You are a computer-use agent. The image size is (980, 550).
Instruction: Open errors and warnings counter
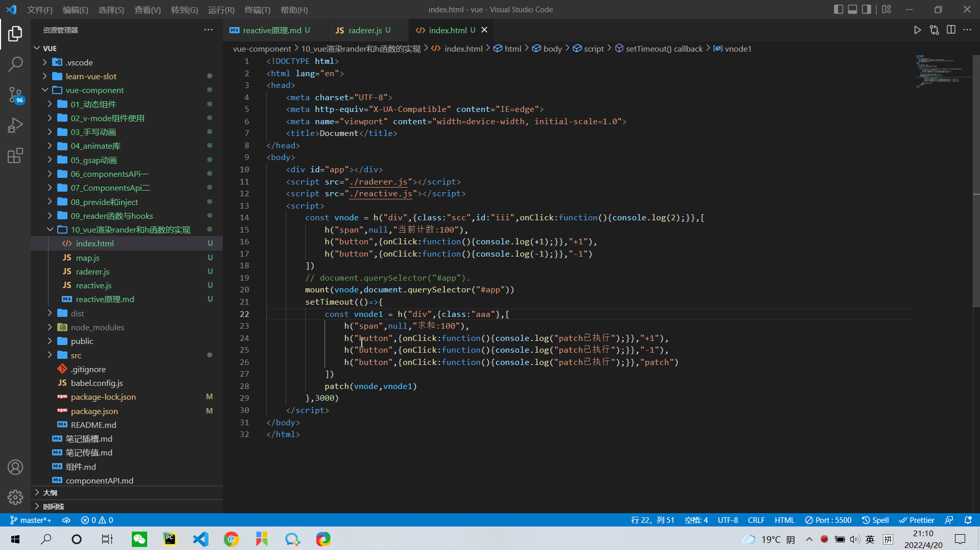click(x=97, y=520)
